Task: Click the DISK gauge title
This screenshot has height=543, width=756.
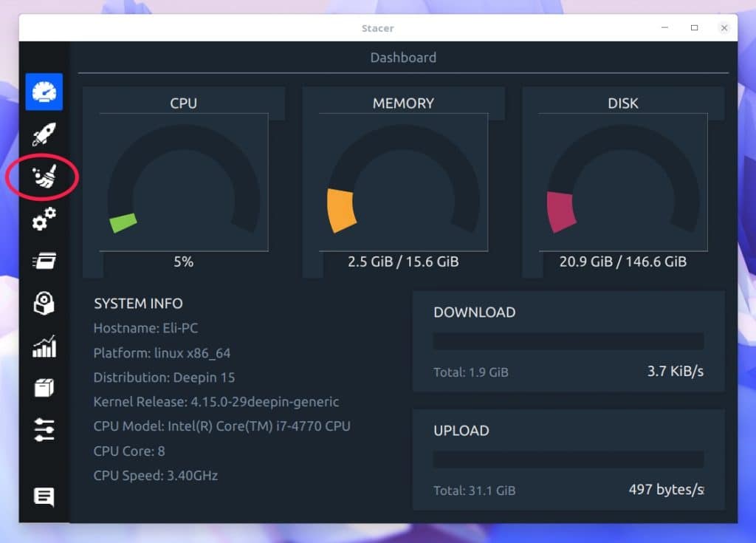Action: pos(623,103)
